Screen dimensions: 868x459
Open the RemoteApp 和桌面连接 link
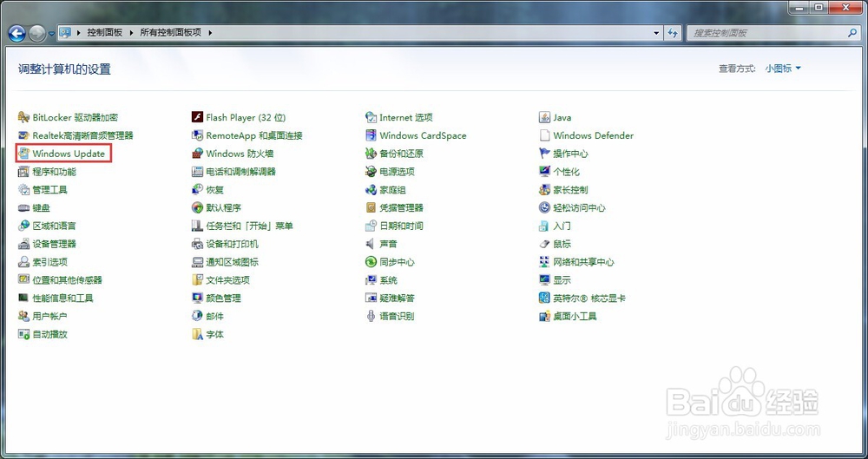click(x=254, y=135)
